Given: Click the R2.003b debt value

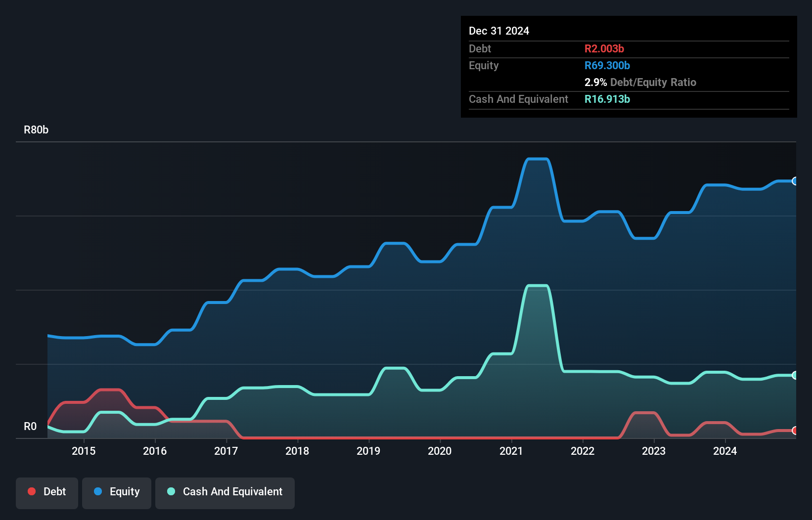Looking at the screenshot, I should point(604,48).
